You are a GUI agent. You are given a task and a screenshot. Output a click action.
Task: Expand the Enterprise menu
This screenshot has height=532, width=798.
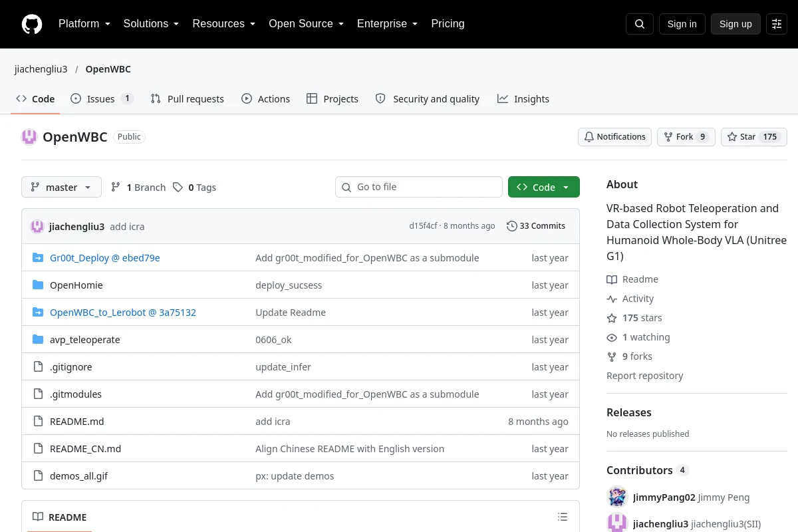pos(387,24)
